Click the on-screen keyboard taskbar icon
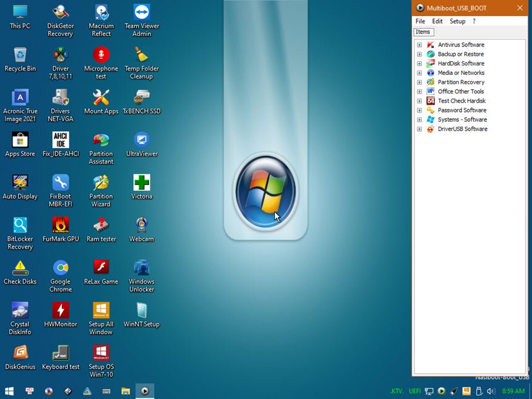This screenshot has height=399, width=532. (x=106, y=391)
